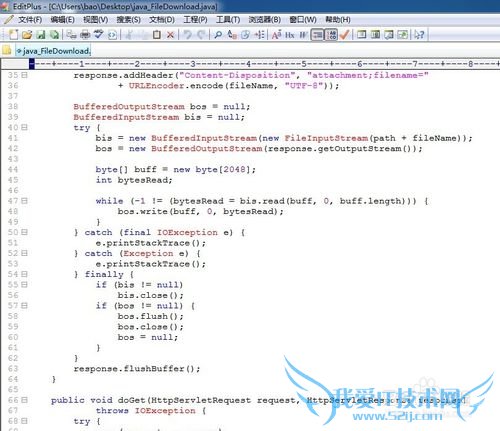Click the text 'bos.flush();'
This screenshot has width=500, height=431.
(x=150, y=316)
